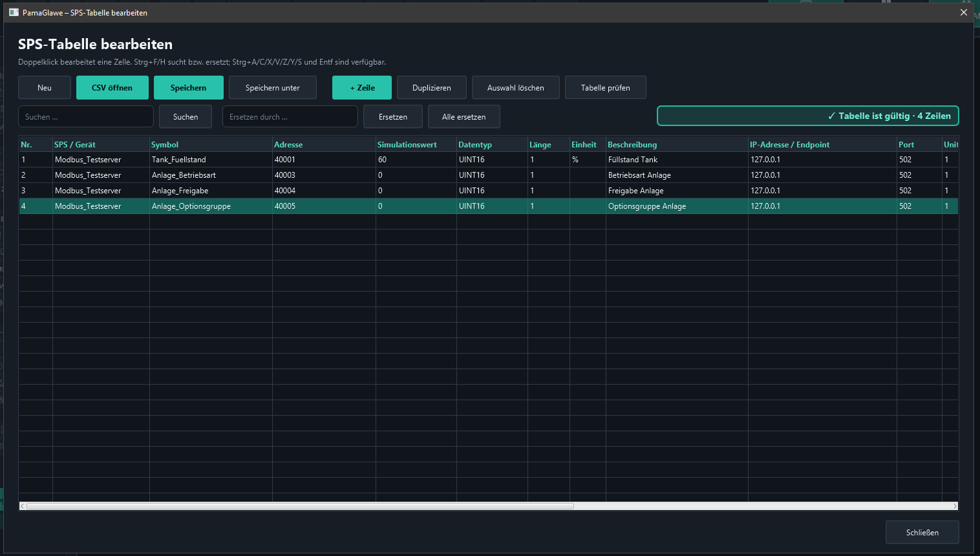
Task: Click the SPS / Gerät column header
Action: click(101, 145)
